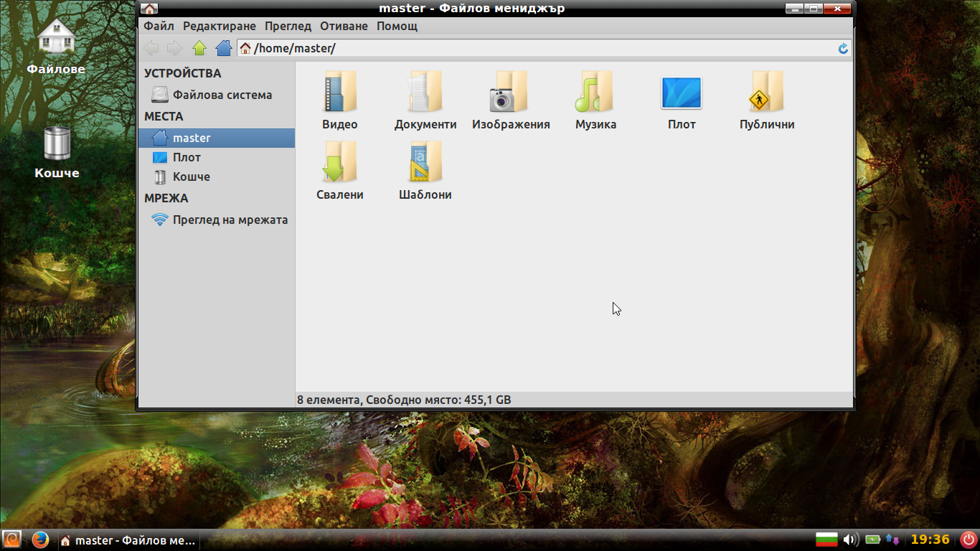Open the Преглед menu
The width and height of the screenshot is (980, 551).
click(x=288, y=26)
